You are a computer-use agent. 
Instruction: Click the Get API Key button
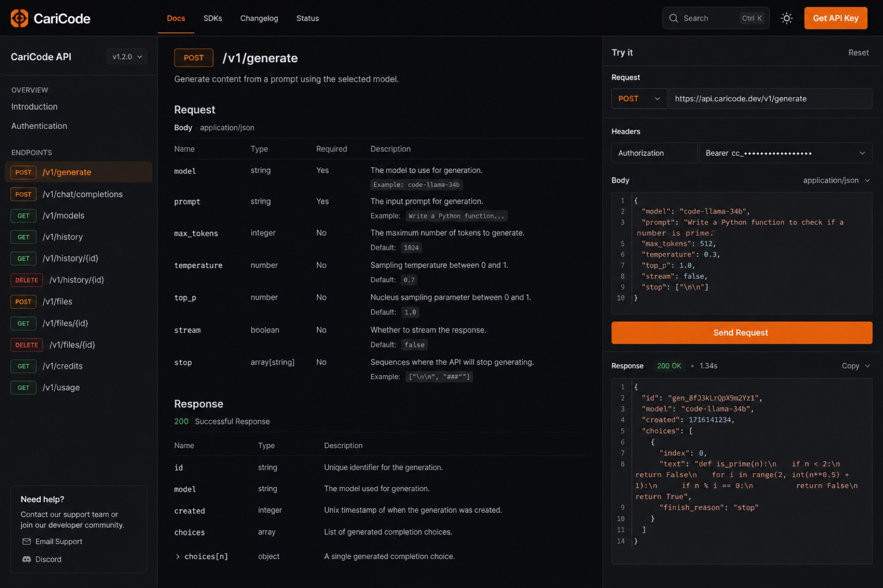(x=836, y=18)
